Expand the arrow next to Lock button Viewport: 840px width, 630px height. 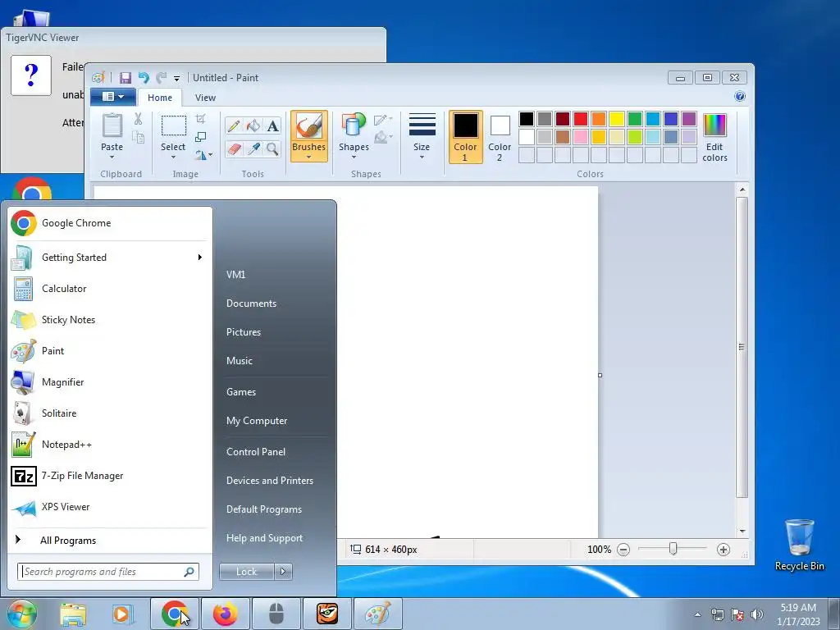pyautogui.click(x=283, y=572)
